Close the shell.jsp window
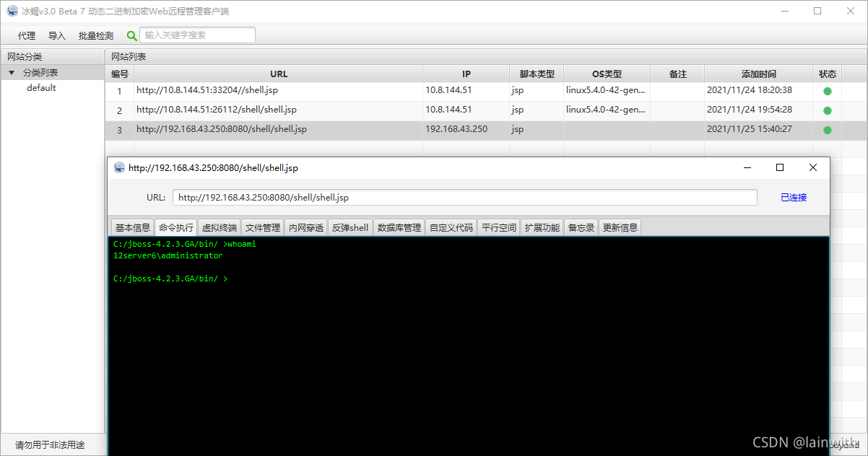Screen dimensions: 868x456 813,167
